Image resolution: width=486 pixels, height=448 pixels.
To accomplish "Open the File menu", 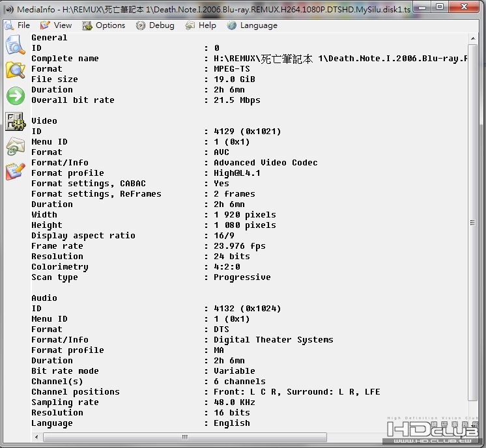I will coord(23,25).
